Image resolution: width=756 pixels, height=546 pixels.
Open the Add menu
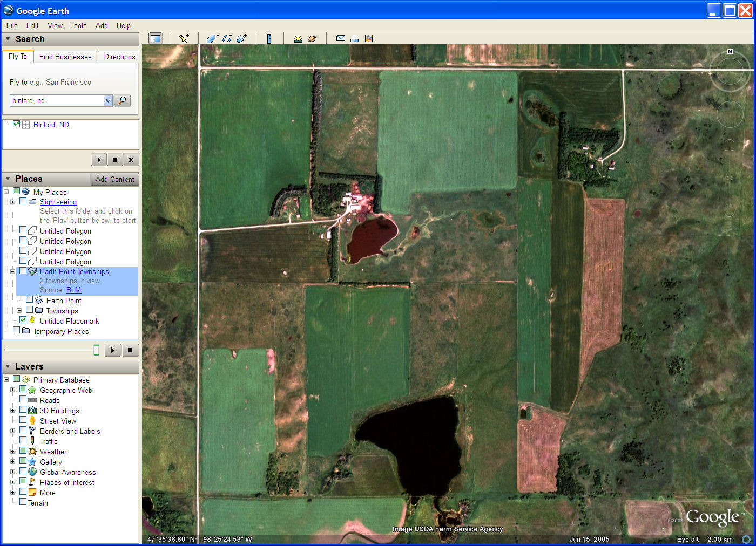point(102,25)
